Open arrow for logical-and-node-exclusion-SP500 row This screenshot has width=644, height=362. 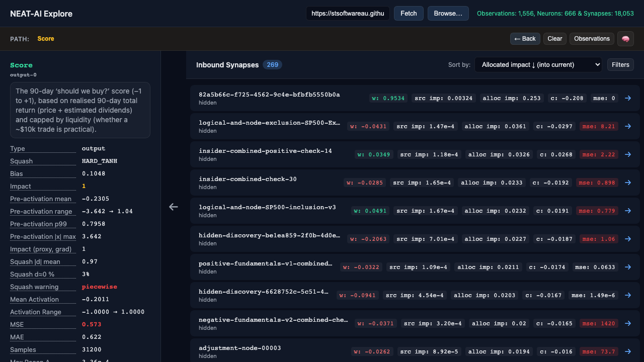[x=628, y=126]
